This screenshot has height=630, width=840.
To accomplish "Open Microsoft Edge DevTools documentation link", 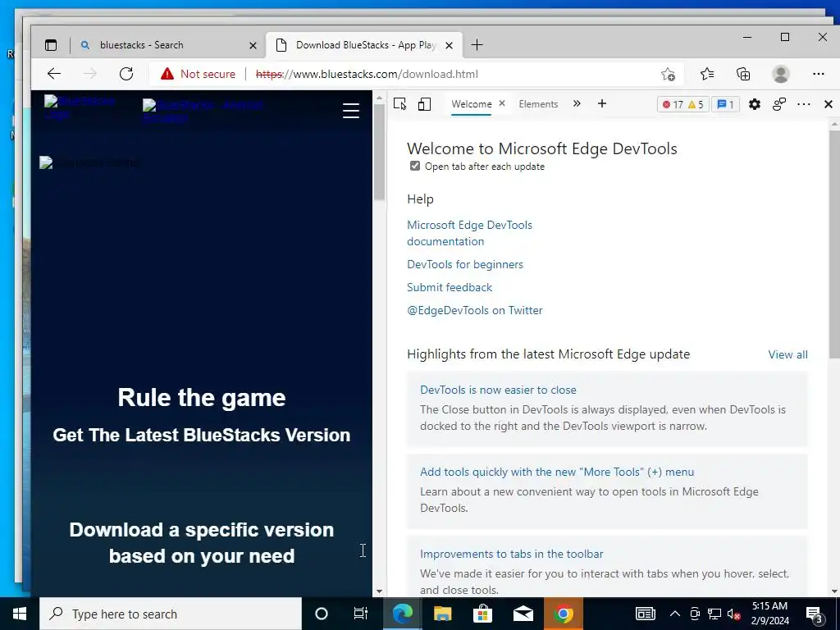I will point(469,233).
